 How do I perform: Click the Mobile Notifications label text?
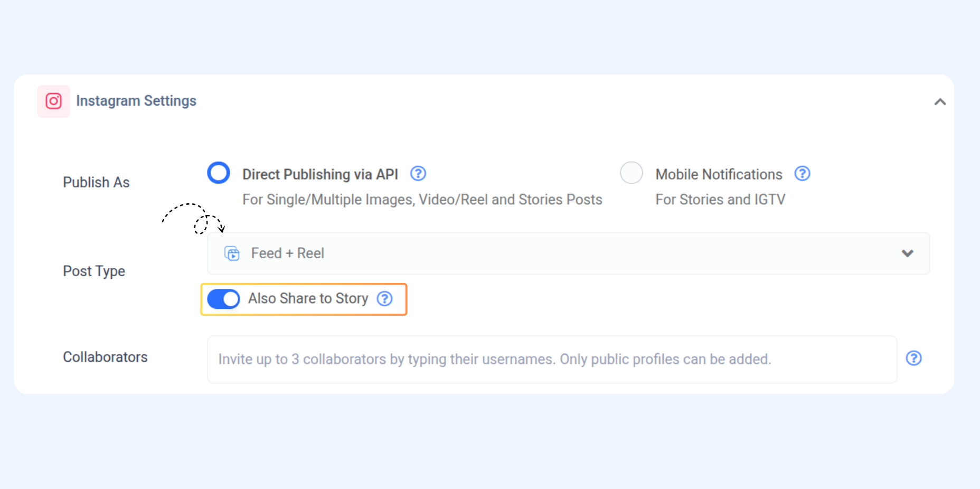click(x=719, y=174)
